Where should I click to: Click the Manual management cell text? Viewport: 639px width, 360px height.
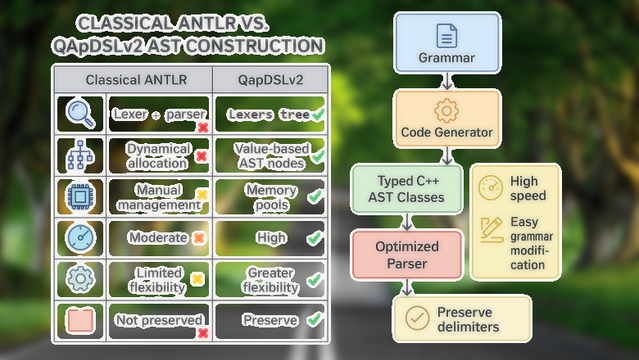pyautogui.click(x=159, y=197)
